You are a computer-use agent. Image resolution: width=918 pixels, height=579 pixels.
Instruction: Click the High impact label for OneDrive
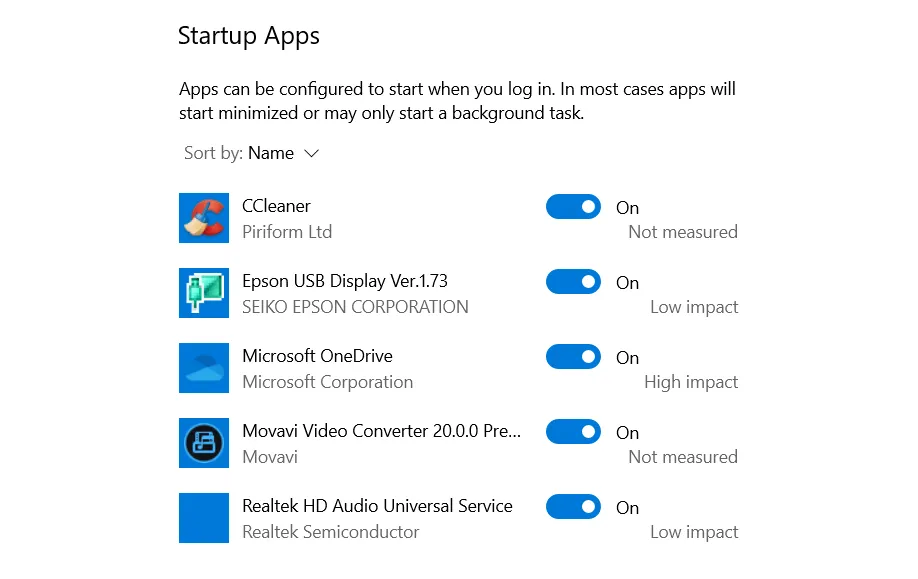[691, 382]
